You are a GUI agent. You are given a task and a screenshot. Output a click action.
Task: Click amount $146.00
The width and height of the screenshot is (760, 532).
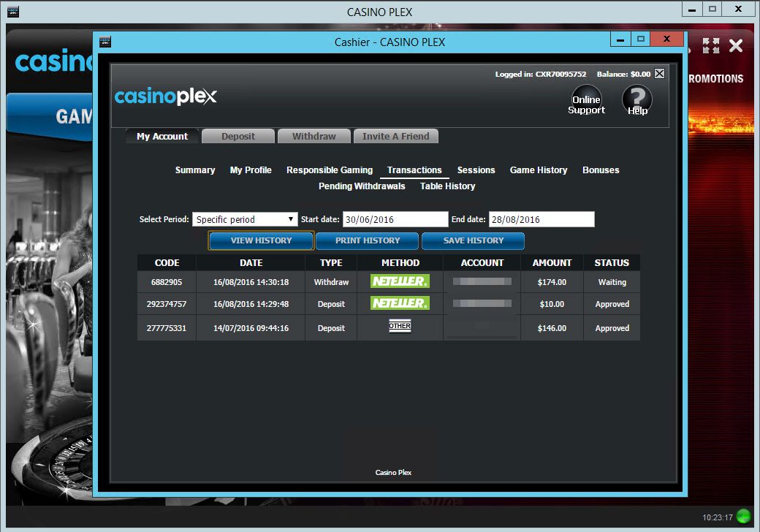(552, 328)
